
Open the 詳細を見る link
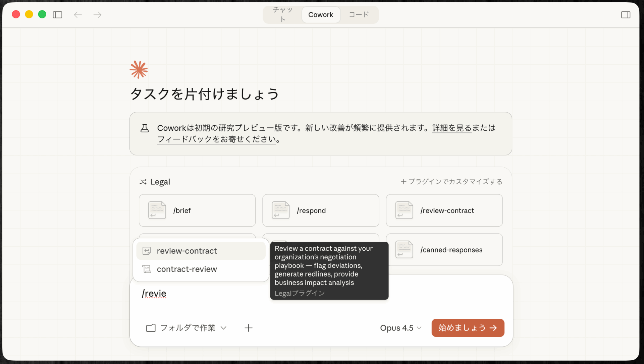coord(451,128)
